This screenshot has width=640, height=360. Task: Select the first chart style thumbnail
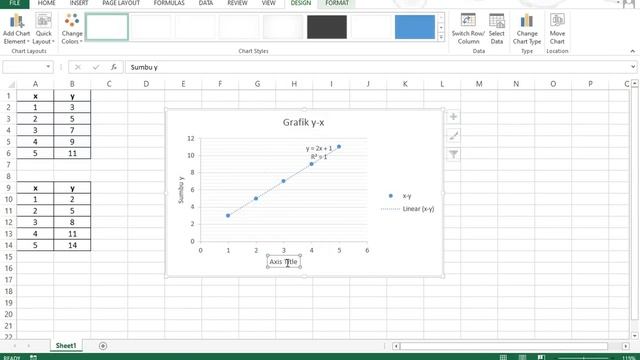107,27
